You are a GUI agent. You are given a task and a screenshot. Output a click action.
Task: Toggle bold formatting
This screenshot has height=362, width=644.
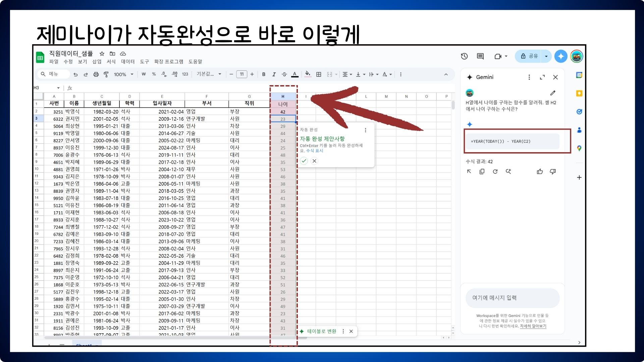[x=264, y=74]
